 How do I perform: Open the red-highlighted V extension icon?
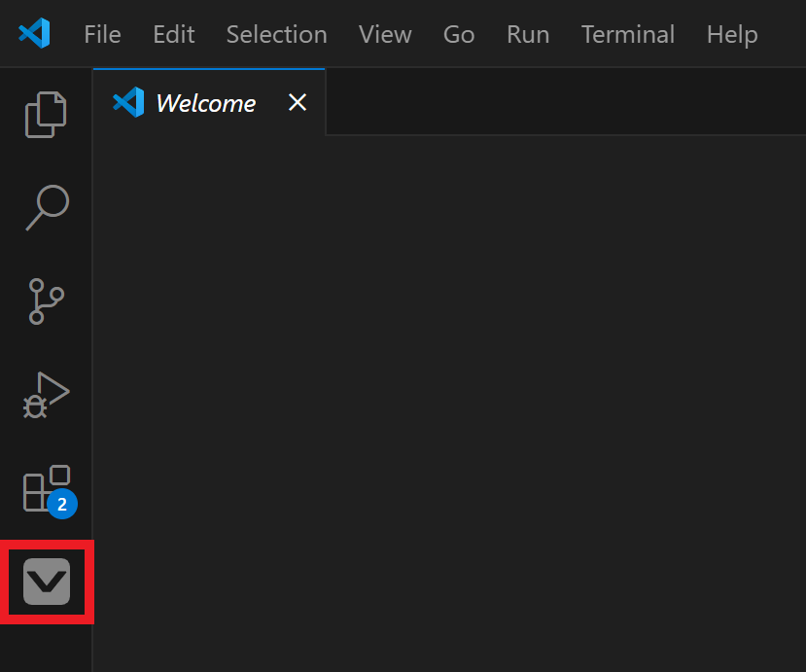click(x=46, y=582)
